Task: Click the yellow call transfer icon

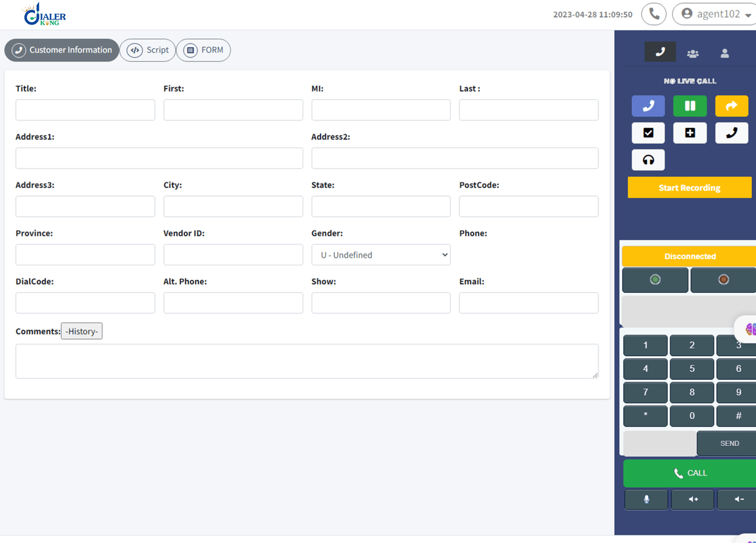Action: [x=731, y=106]
